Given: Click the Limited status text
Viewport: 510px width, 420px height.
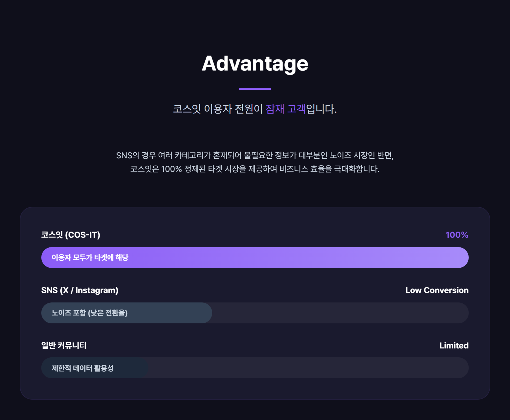Looking at the screenshot, I should pyautogui.click(x=454, y=345).
